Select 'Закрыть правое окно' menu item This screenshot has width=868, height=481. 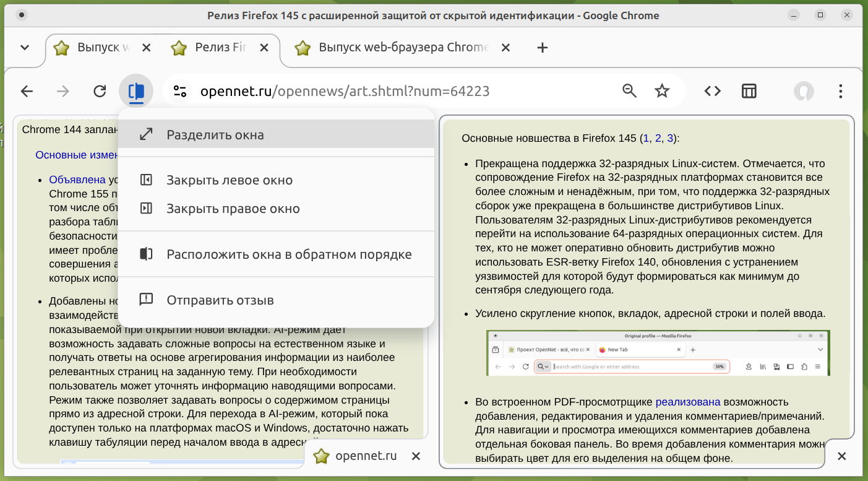pos(276,209)
